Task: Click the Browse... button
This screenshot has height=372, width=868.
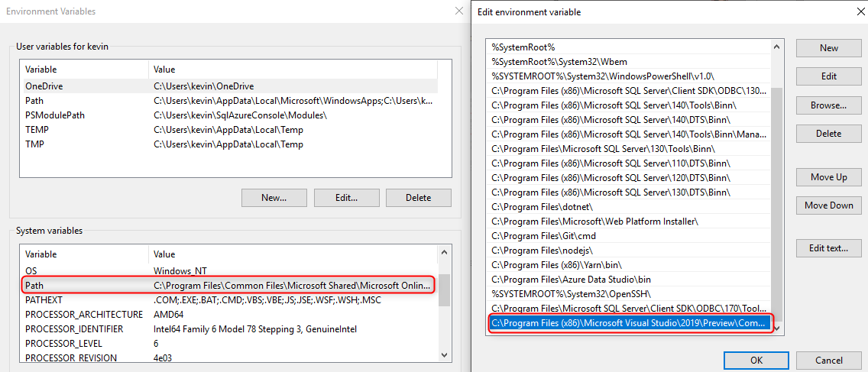Action: (x=829, y=105)
